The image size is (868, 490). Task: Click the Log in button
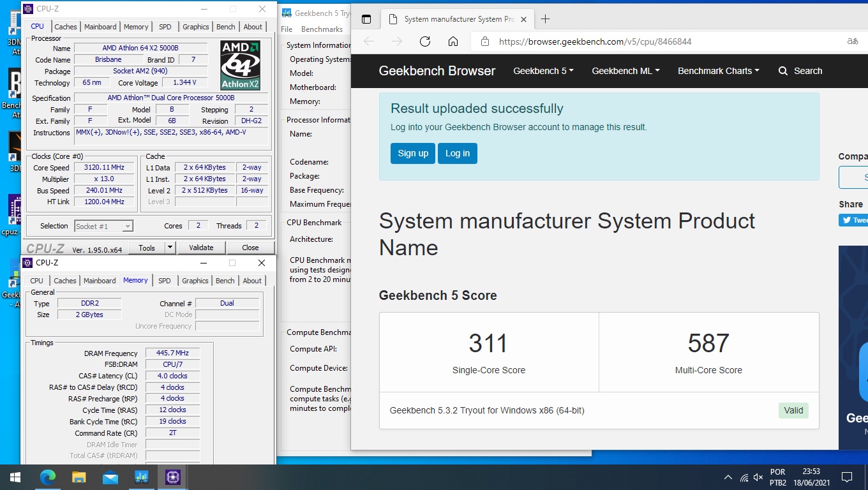(x=458, y=153)
